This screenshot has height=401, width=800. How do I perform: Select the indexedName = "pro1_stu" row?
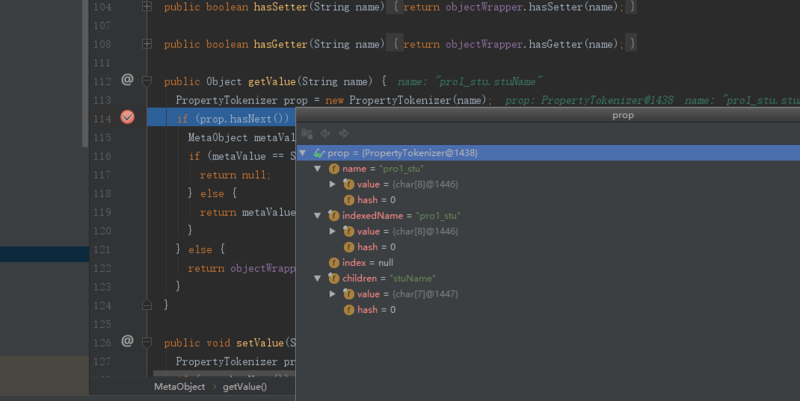[x=548, y=216]
